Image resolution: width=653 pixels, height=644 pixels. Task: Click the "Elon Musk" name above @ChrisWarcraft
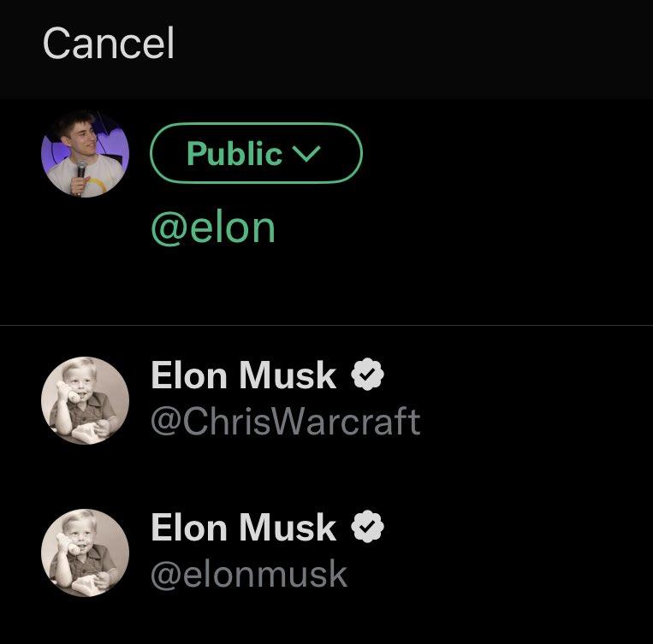pos(244,376)
